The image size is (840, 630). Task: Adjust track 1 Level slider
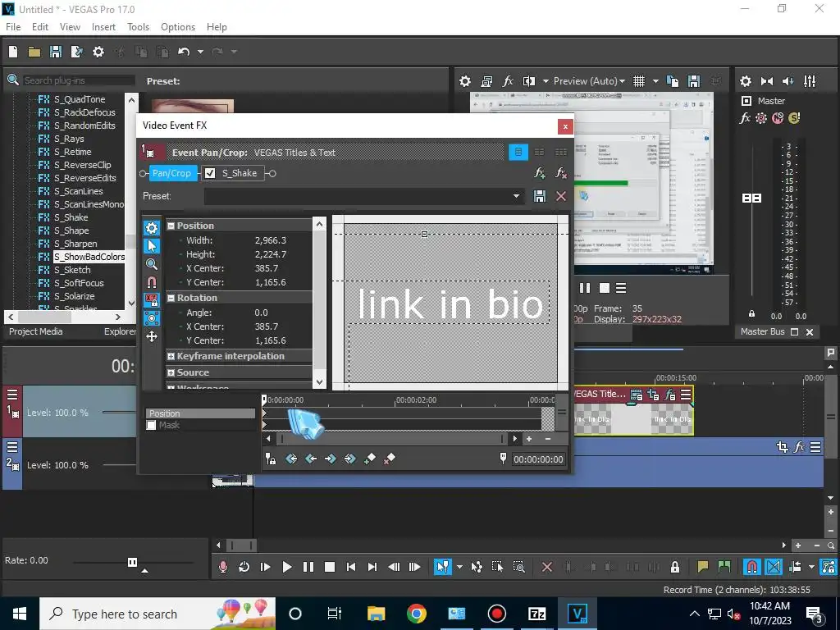(119, 413)
